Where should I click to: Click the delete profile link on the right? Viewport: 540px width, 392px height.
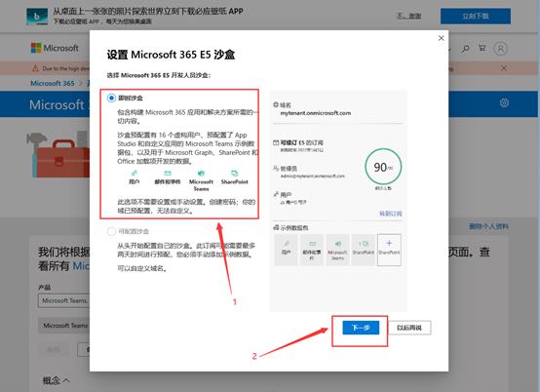[488, 226]
